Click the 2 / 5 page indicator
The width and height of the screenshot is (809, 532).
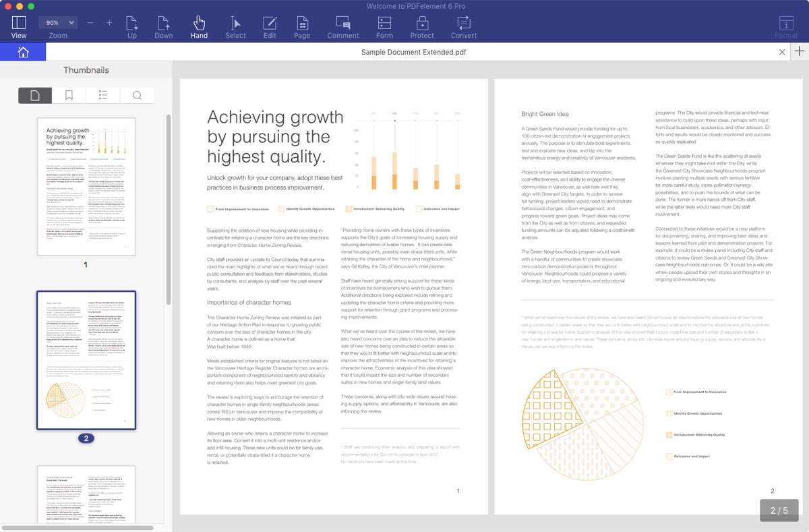pos(779,510)
